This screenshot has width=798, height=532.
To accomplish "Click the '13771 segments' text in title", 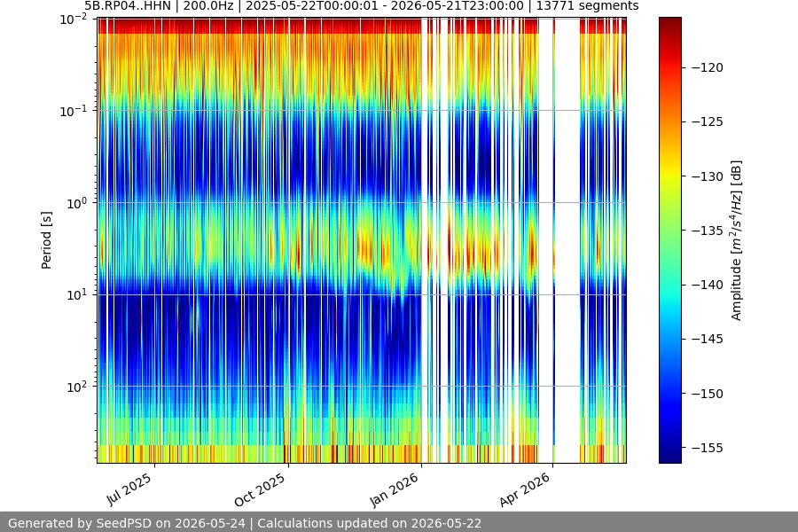I will [587, 6].
